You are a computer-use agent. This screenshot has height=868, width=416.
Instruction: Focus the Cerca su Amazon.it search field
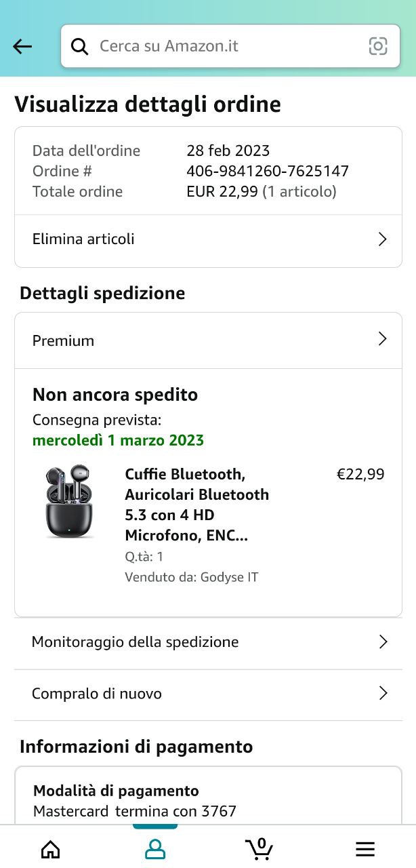tap(224, 46)
